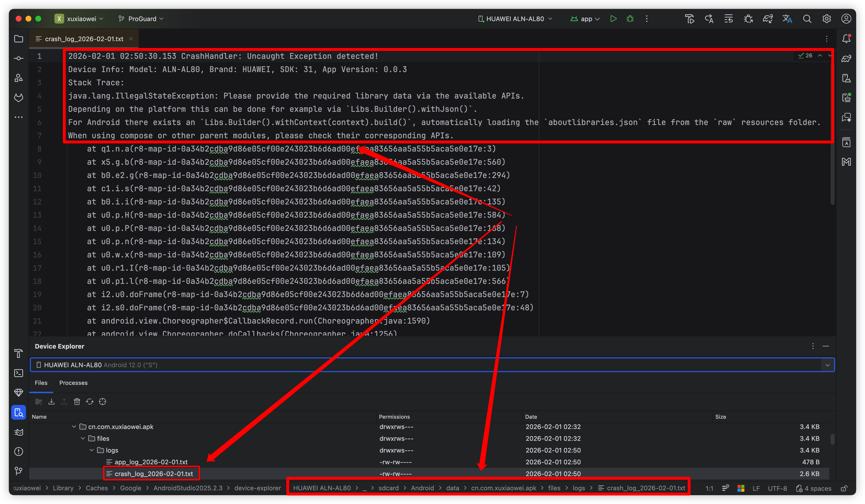
Task: Click the UTF-8 encoding status label
Action: 777,488
